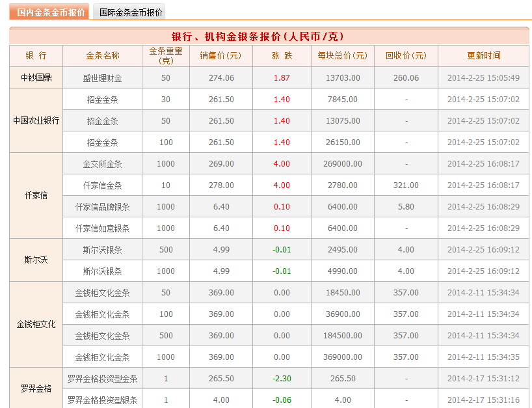Screen dimensions: 532x408
Task: Click timestamp 2014-2-17 15:31:12
Action: 483,379
